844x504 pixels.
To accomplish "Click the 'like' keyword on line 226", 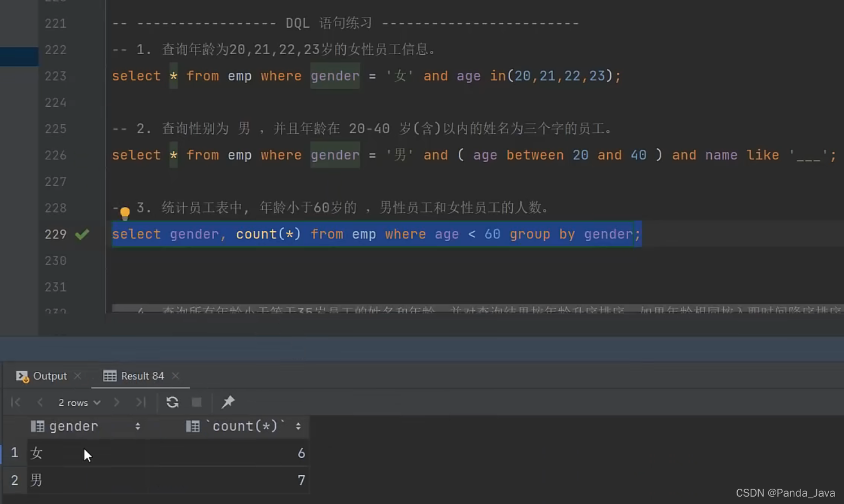I will (x=763, y=155).
